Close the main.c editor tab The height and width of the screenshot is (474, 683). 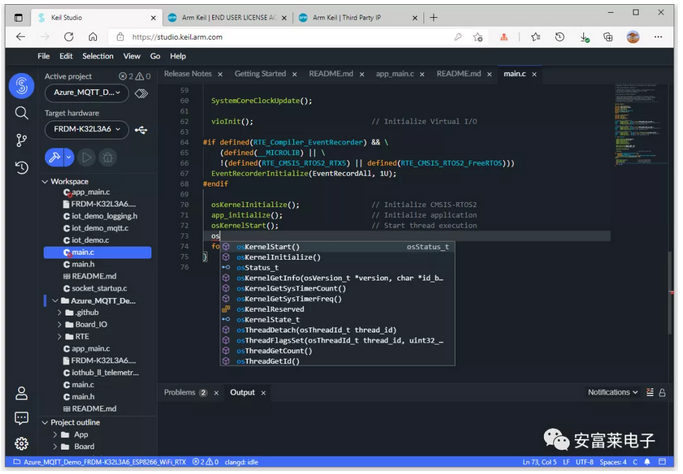tap(534, 74)
